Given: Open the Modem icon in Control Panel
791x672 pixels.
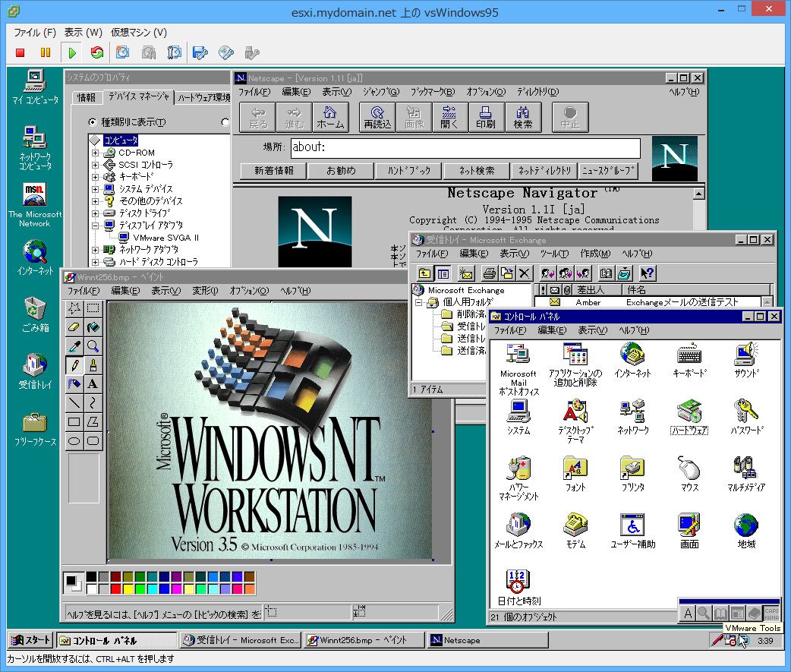Looking at the screenshot, I should (x=575, y=530).
